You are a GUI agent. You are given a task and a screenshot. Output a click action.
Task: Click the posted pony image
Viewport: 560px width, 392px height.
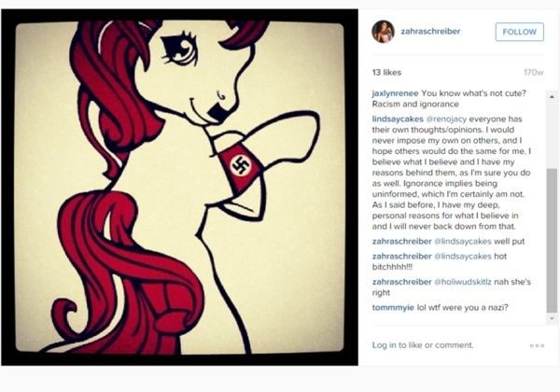tap(179, 188)
